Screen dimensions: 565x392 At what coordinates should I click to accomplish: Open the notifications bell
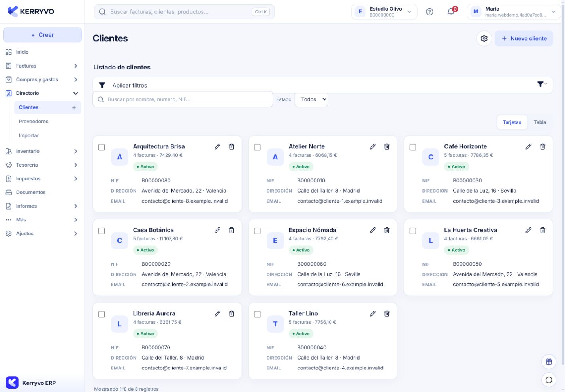451,12
